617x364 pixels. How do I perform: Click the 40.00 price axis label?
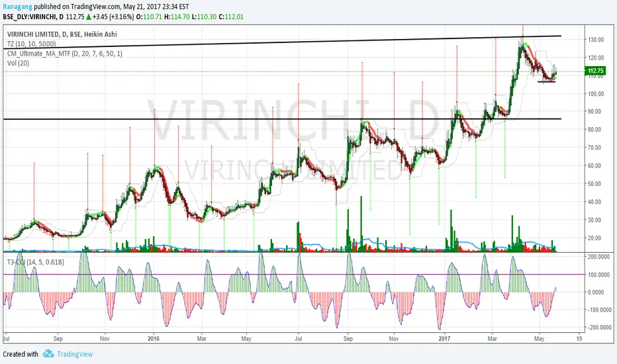tap(596, 202)
